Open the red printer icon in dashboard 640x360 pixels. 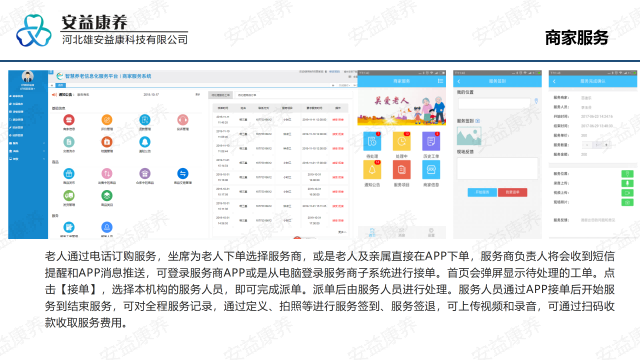(69, 120)
